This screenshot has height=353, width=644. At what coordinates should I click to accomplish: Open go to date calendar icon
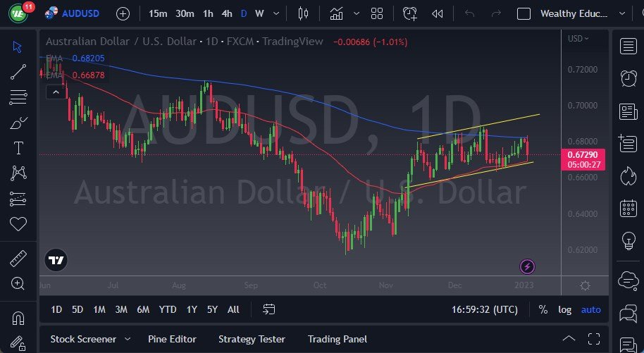(x=269, y=309)
